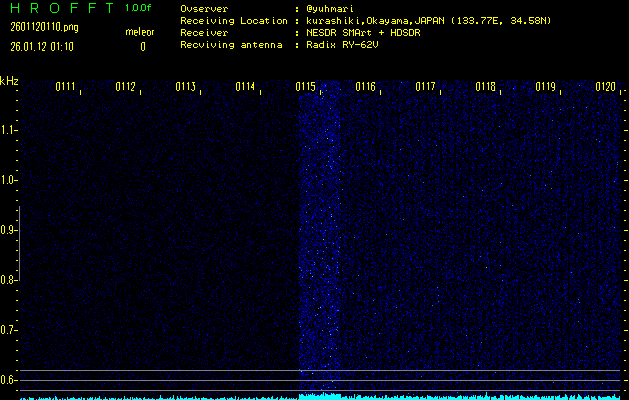Screen dimensions: 629x400
Task: Select the 0.7 frequency axis label
Action: click(9, 330)
